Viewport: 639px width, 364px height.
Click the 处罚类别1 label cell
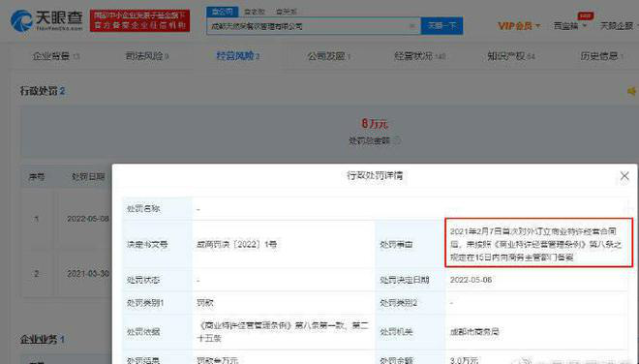(157, 303)
